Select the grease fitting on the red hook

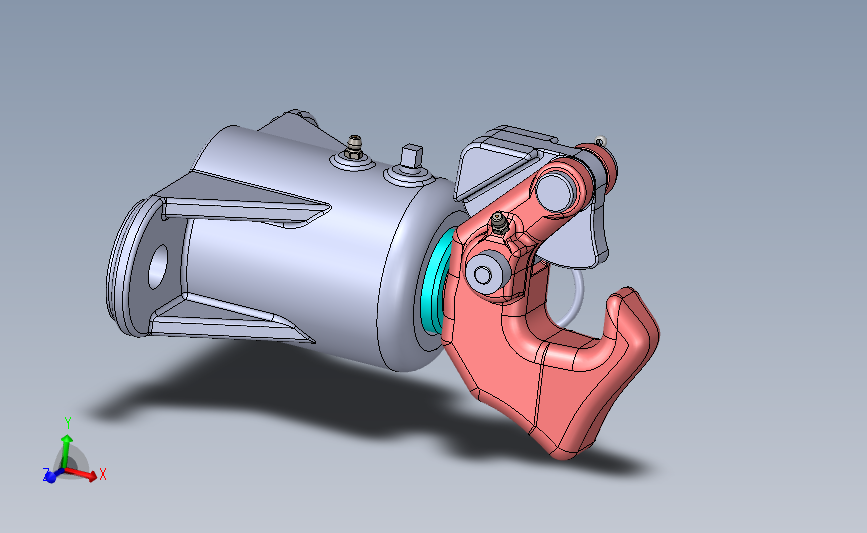tap(499, 223)
